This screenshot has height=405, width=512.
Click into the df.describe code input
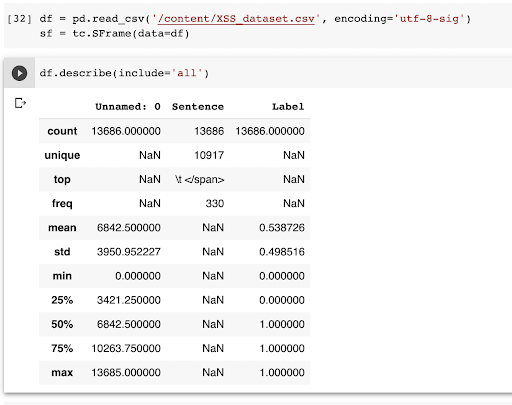273,73
